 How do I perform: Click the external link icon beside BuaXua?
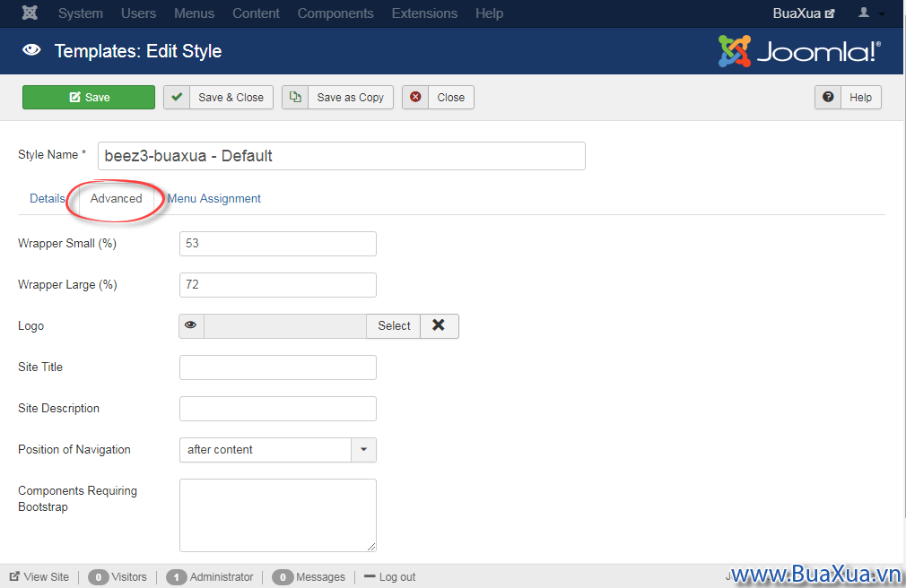coord(830,13)
